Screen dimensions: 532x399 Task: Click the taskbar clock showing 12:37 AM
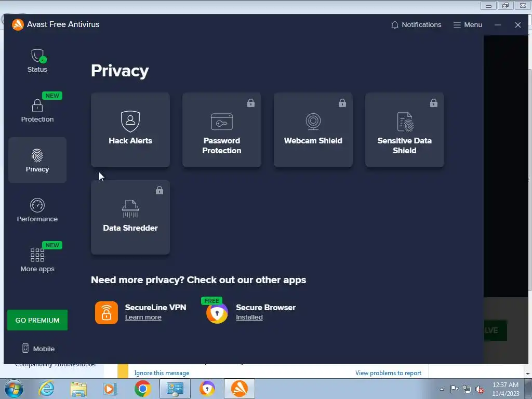506,389
